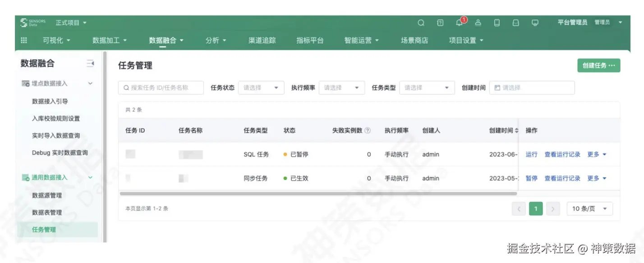
Task: Go to 场景商店 tab
Action: pyautogui.click(x=414, y=40)
